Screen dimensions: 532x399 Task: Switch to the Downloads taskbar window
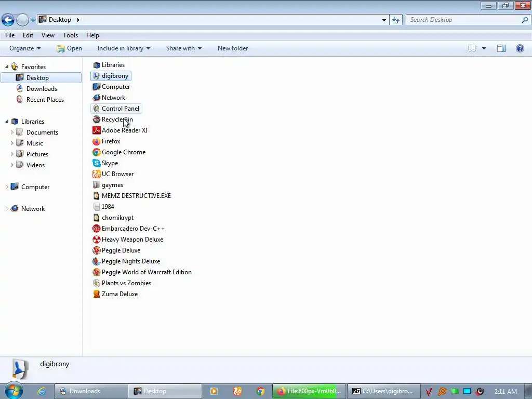91,391
